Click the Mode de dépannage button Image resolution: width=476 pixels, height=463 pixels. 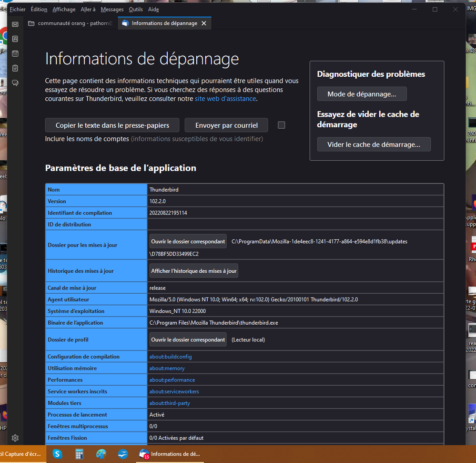[362, 94]
